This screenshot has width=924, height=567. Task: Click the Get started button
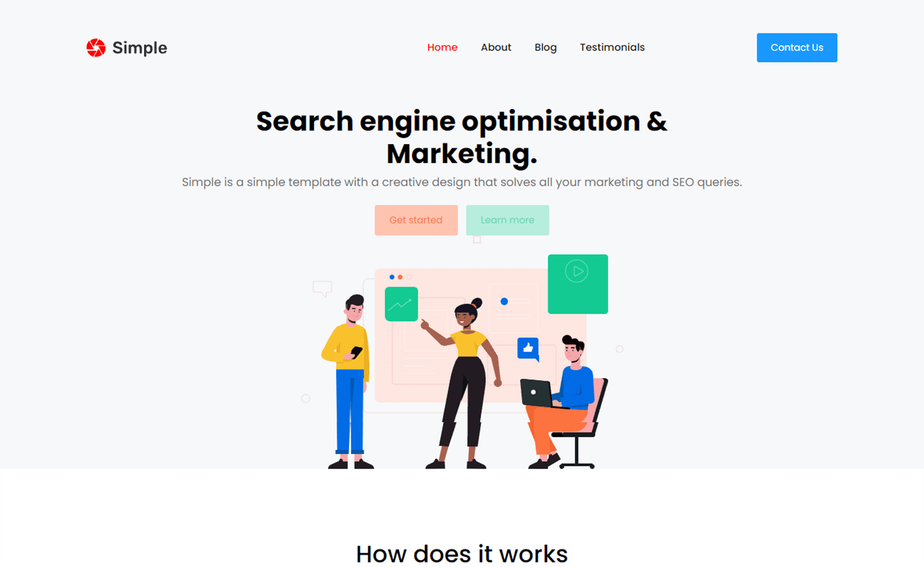[416, 220]
